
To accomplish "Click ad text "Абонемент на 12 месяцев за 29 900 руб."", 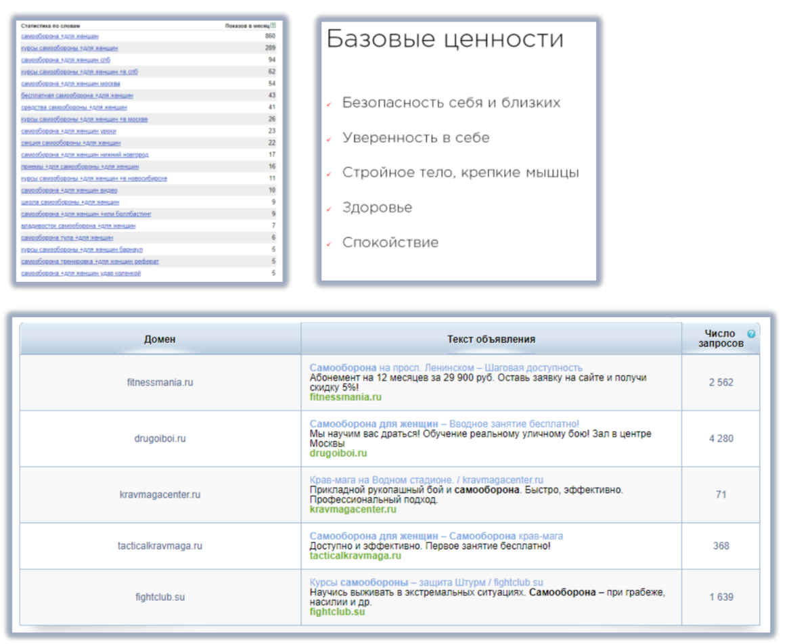I will tap(399, 377).
